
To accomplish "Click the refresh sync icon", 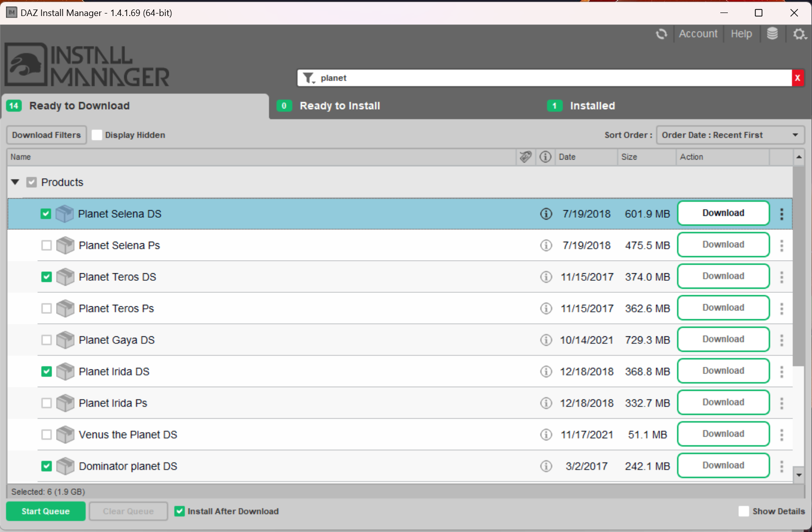I will [661, 34].
